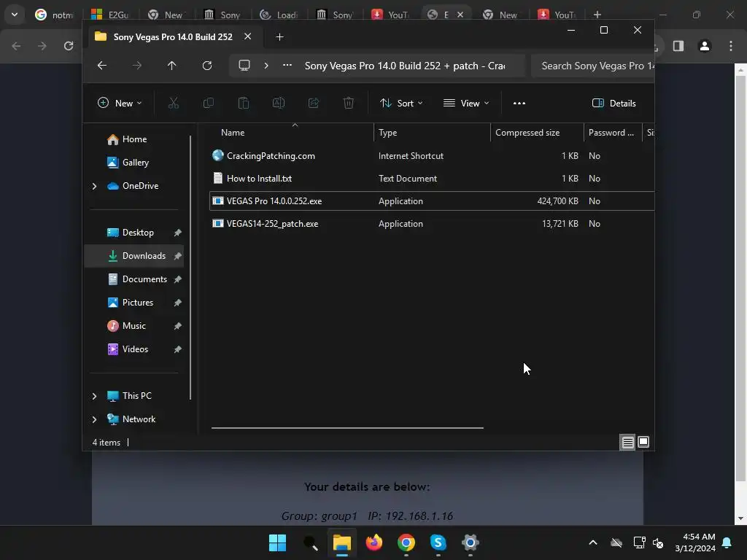Switch to the E2Gu Chrome tab
The width and height of the screenshot is (747, 560).
[110, 15]
